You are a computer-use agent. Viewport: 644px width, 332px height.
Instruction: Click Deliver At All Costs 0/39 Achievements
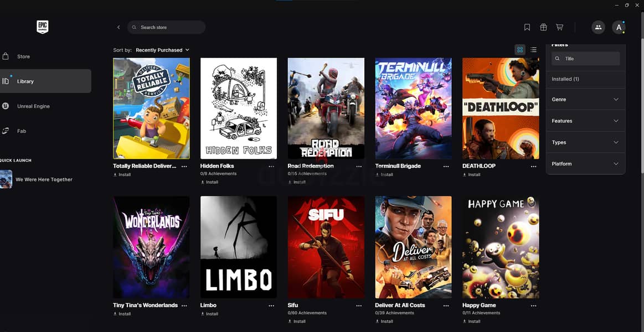tap(395, 313)
